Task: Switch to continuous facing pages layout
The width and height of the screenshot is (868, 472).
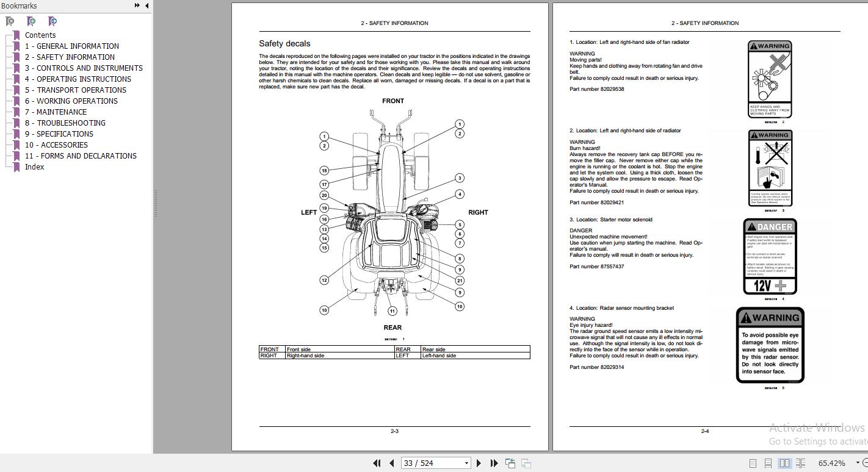Action: [x=800, y=463]
